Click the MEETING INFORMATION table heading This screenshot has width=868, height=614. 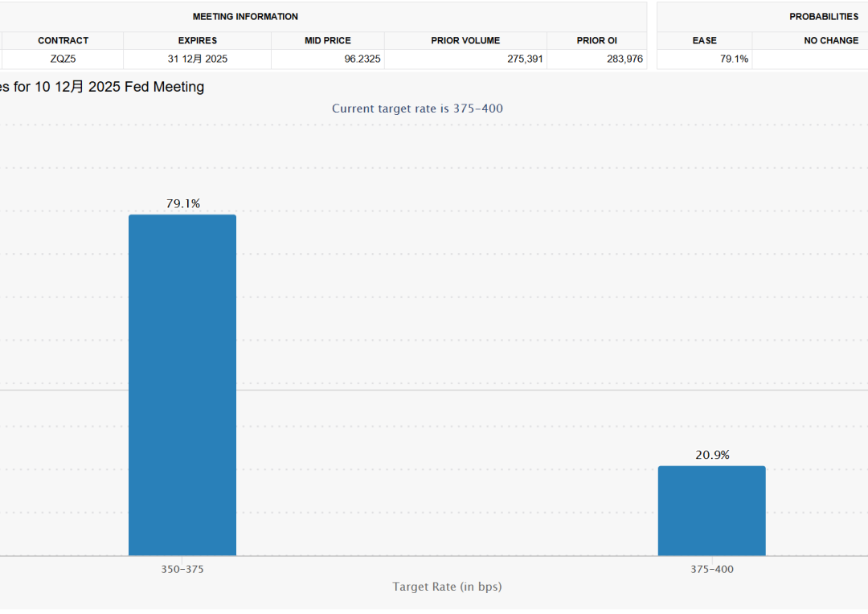tap(245, 16)
